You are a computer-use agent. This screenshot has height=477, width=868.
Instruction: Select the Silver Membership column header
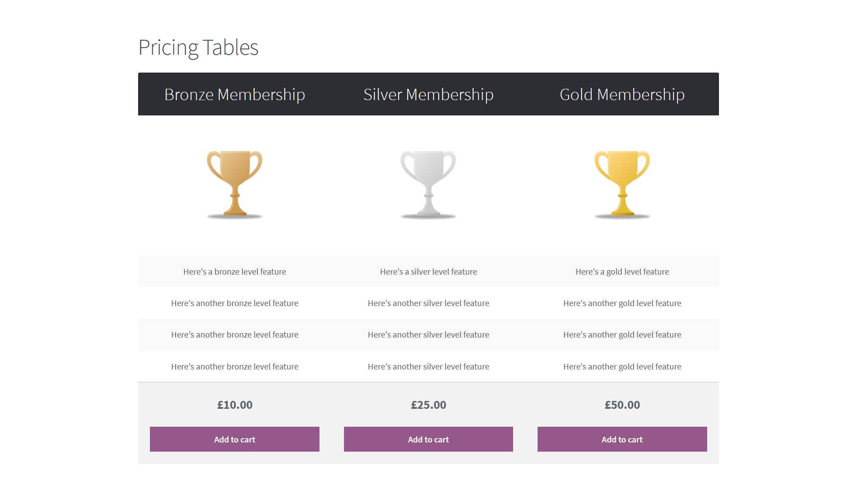(428, 94)
